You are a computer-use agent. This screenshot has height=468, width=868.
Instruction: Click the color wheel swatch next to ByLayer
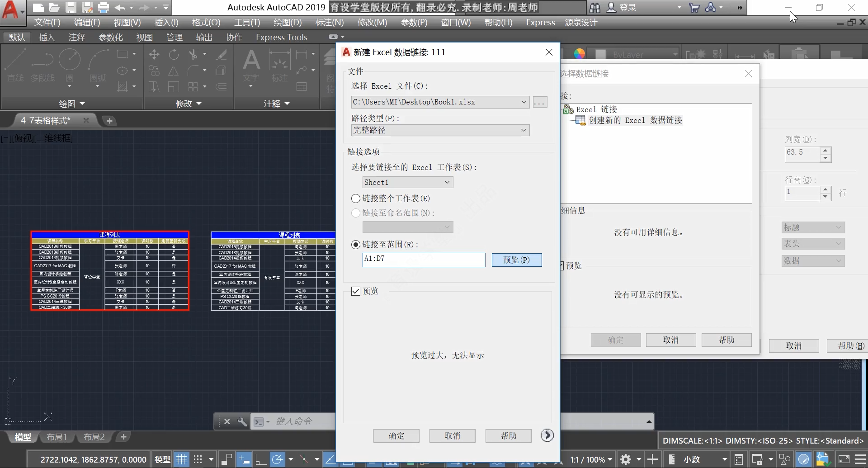(579, 54)
